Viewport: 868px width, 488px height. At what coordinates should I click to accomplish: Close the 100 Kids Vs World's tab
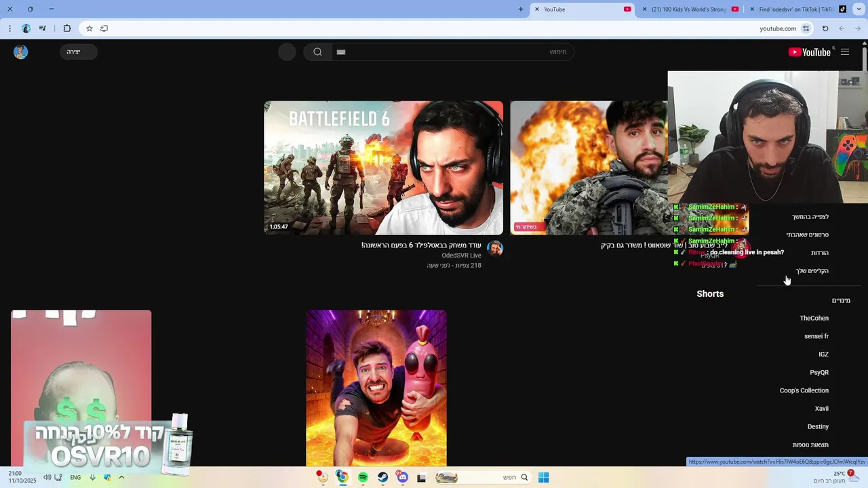click(644, 9)
